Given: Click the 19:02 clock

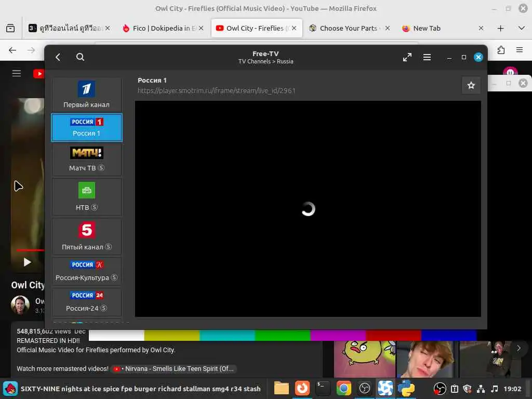Looking at the screenshot, I should pyautogui.click(x=512, y=389).
